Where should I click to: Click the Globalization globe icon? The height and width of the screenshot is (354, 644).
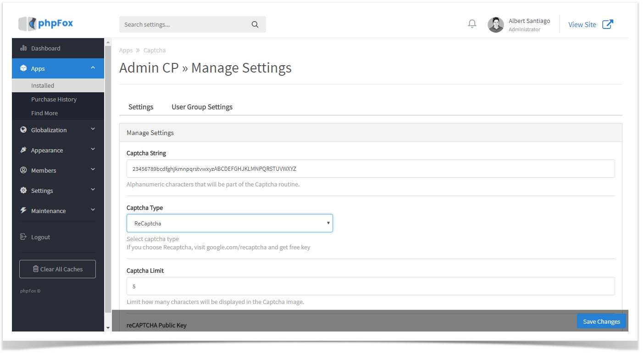(x=23, y=130)
